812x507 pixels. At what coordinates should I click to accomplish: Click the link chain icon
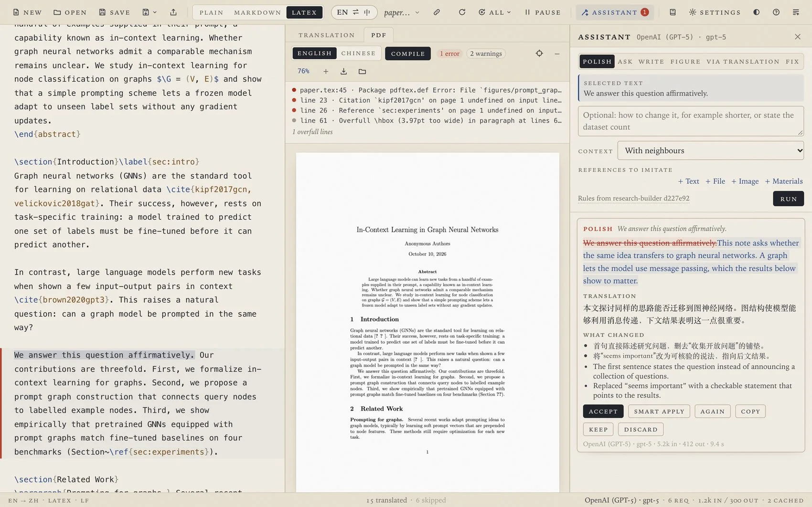(x=437, y=12)
